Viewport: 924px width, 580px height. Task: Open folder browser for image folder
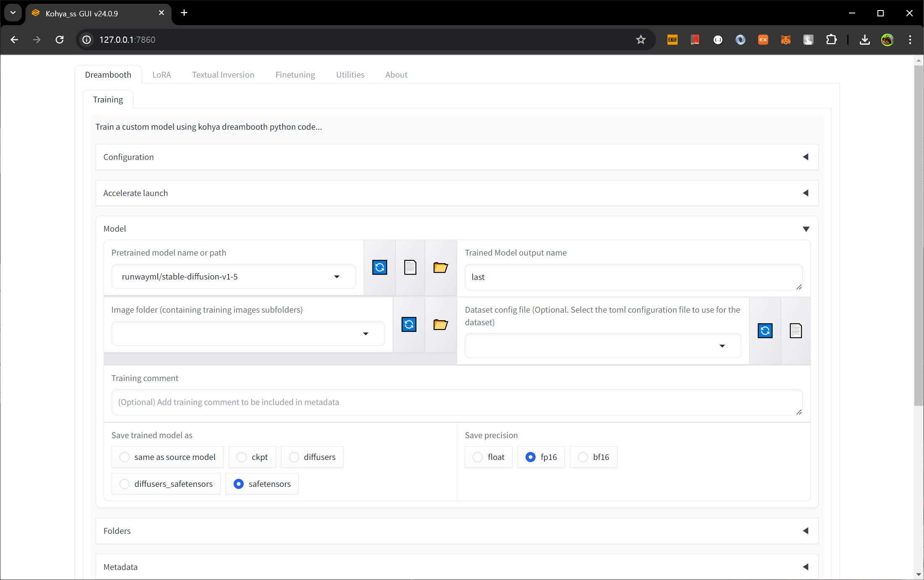coord(440,324)
